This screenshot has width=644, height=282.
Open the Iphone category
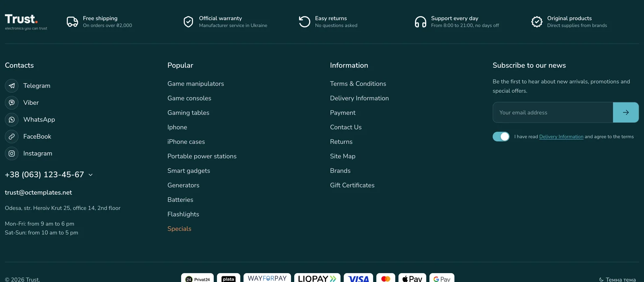(x=177, y=127)
